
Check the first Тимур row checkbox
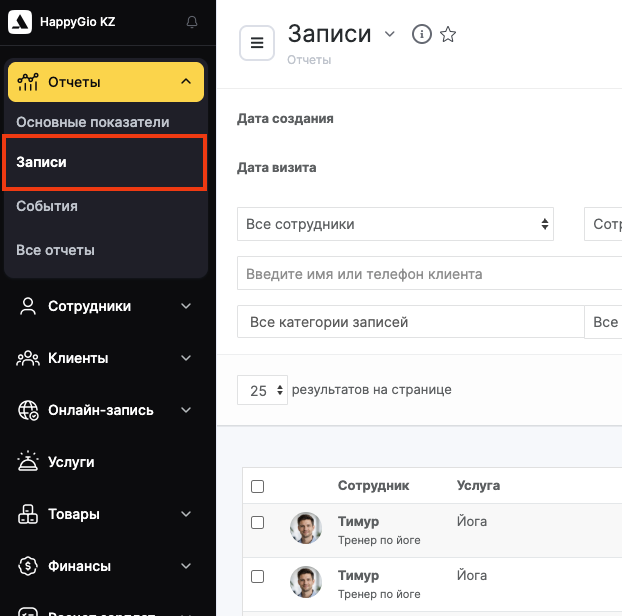258,522
